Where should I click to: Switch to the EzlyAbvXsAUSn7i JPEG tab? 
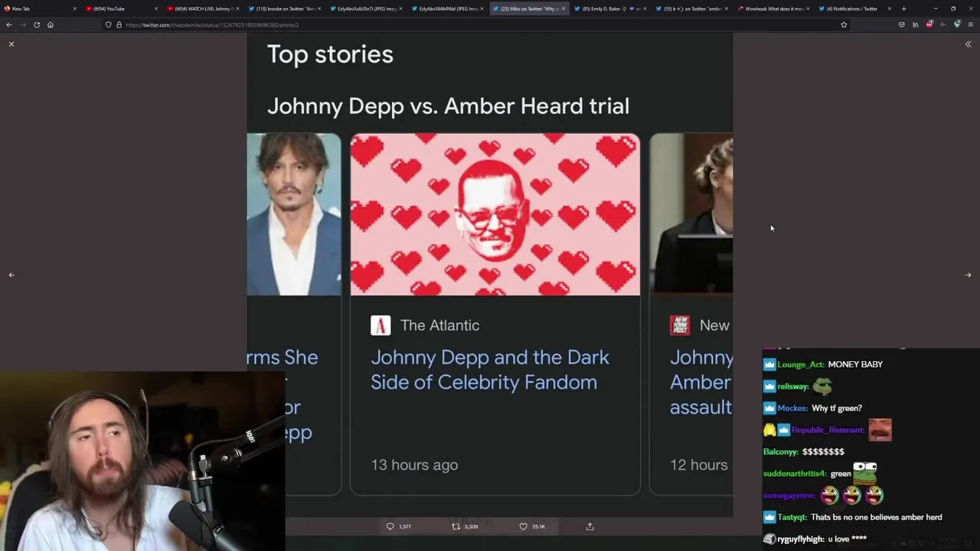coord(366,8)
